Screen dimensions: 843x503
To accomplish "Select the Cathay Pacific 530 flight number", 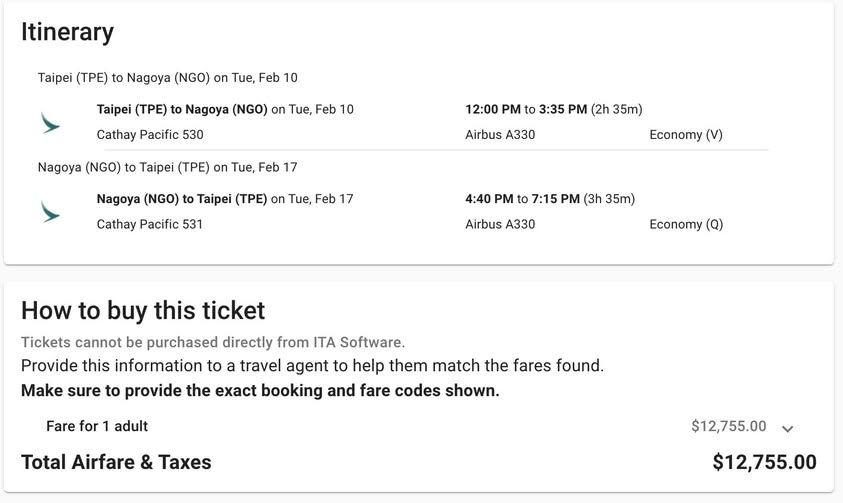I will pyautogui.click(x=150, y=135).
